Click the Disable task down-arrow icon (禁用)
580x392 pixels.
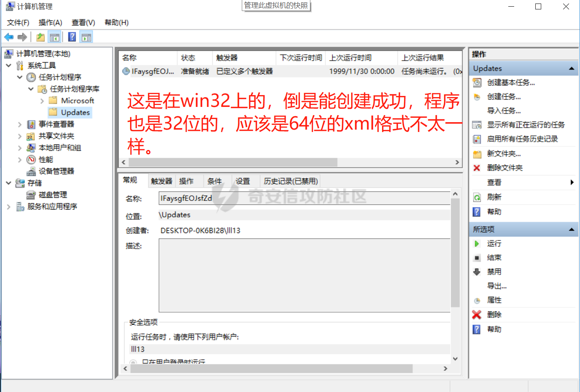click(x=477, y=272)
